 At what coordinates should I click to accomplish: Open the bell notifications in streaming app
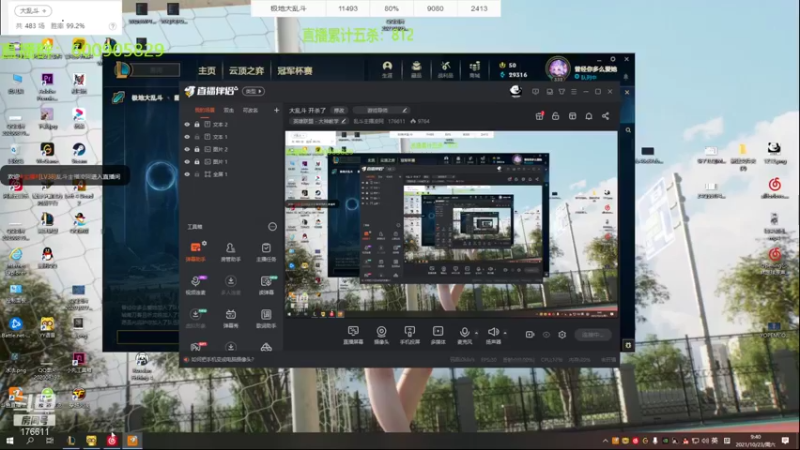point(589,116)
